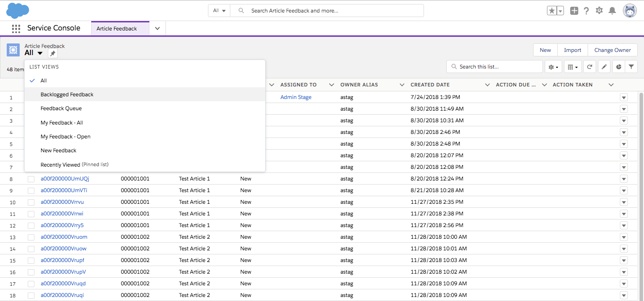Screen dimensions: 644x301
Task: Refresh the Article Feedback list
Action: [589, 66]
